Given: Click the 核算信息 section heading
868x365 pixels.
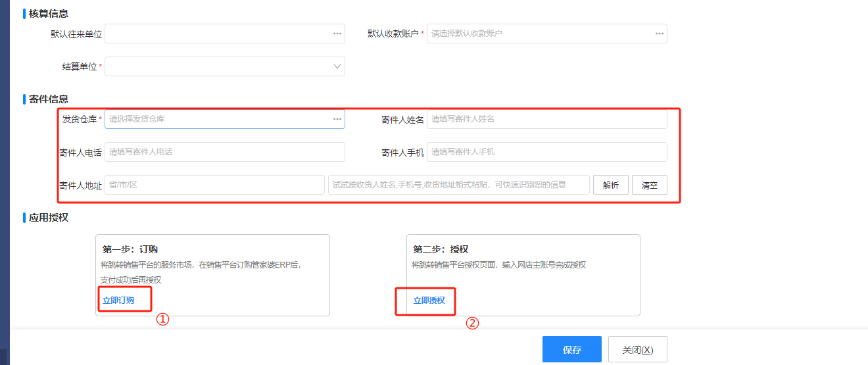Looking at the screenshot, I should point(49,14).
